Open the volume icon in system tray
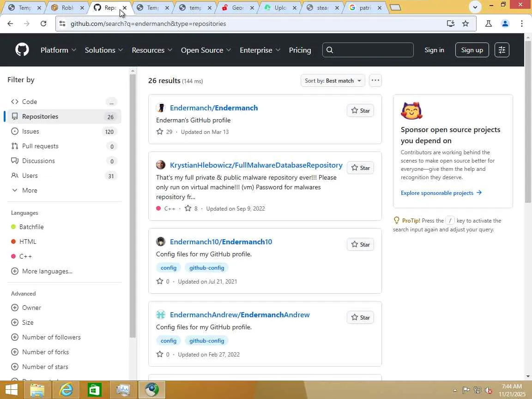 [489, 391]
